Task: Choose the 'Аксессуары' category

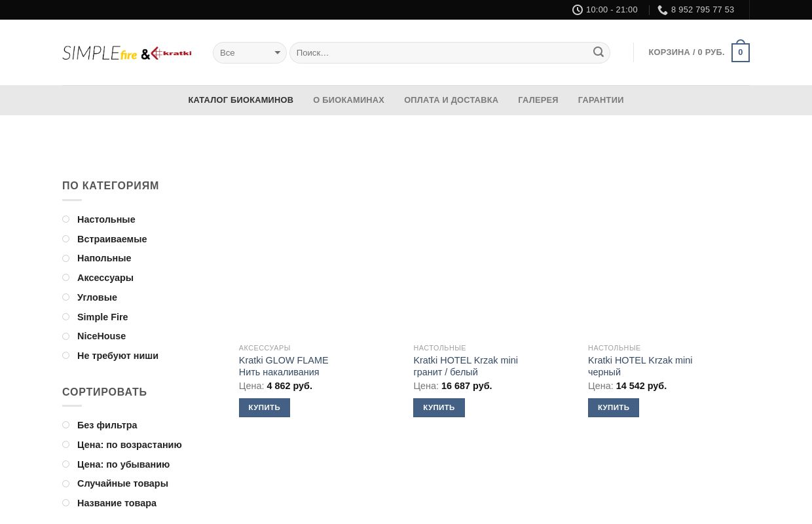Action: [105, 278]
